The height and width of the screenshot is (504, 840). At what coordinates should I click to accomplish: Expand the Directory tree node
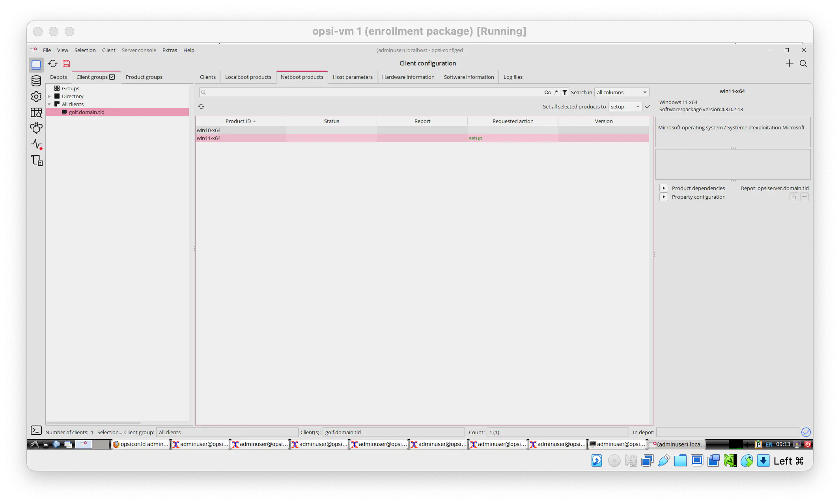click(x=49, y=96)
